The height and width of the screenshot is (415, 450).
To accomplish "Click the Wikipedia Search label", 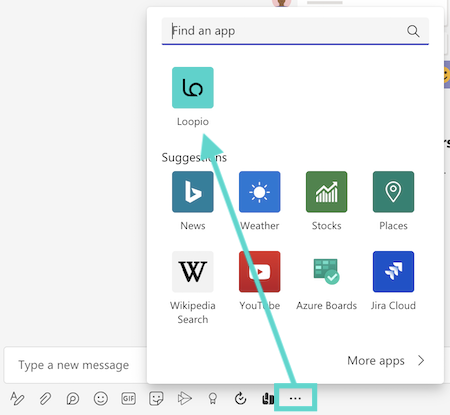I will (193, 312).
